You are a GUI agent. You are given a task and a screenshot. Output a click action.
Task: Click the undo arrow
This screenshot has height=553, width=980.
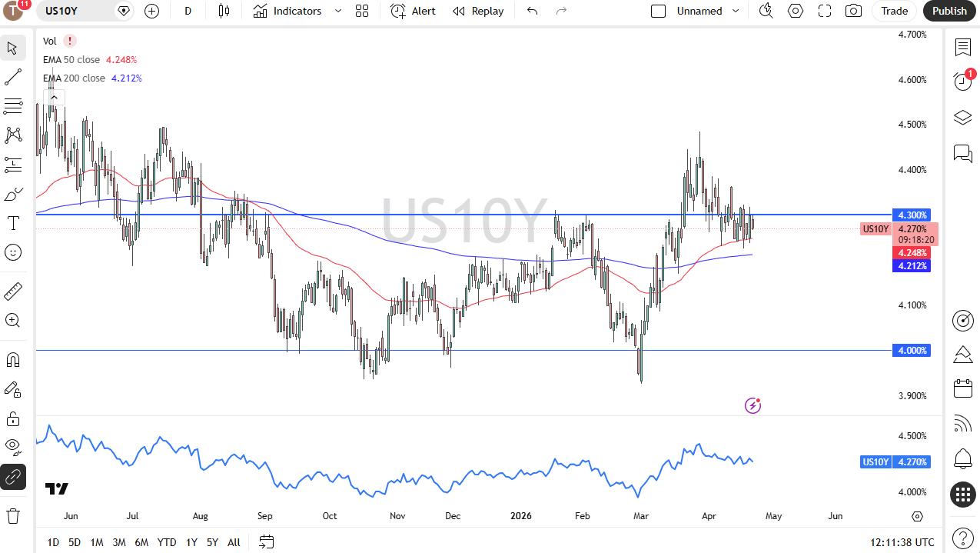coord(532,11)
